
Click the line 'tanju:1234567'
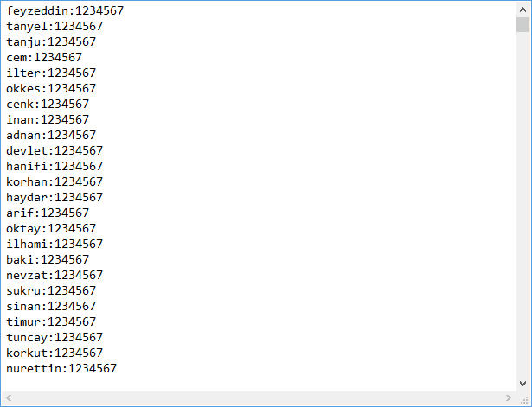coord(51,42)
